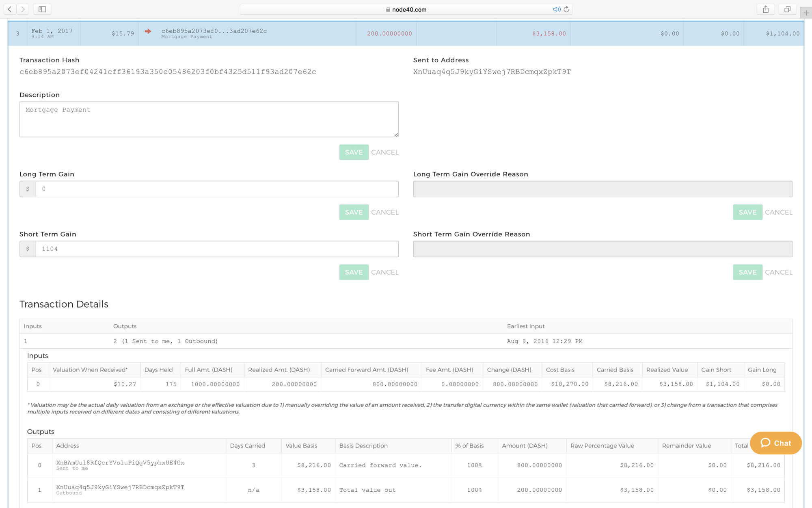Click the node40.com address bar
The width and height of the screenshot is (812, 508).
(x=406, y=9)
